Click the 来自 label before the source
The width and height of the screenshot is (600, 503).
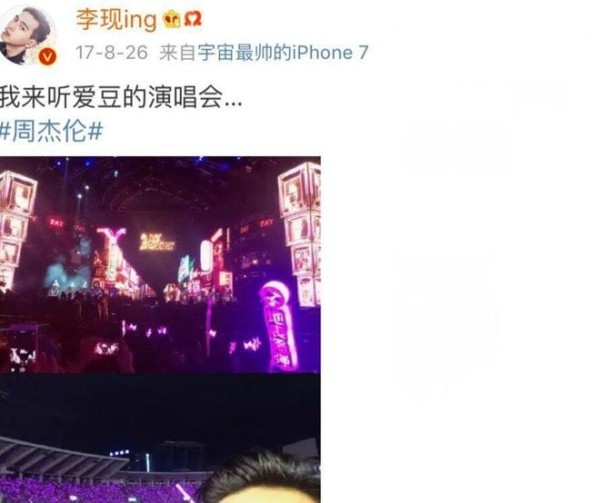(178, 52)
